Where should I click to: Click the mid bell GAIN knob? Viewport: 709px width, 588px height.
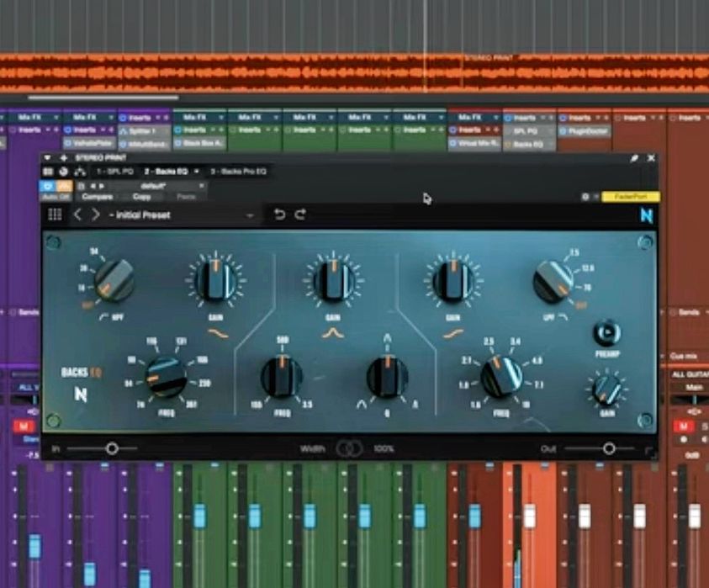coord(333,280)
